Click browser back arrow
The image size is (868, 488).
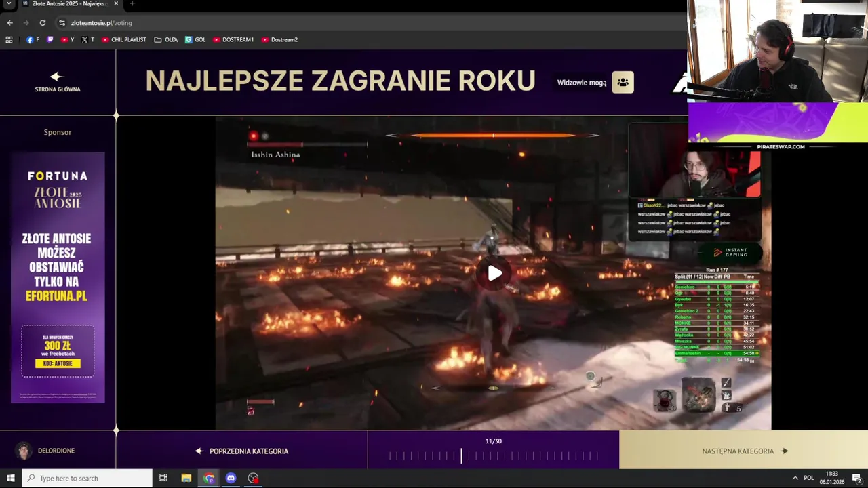[x=9, y=22]
